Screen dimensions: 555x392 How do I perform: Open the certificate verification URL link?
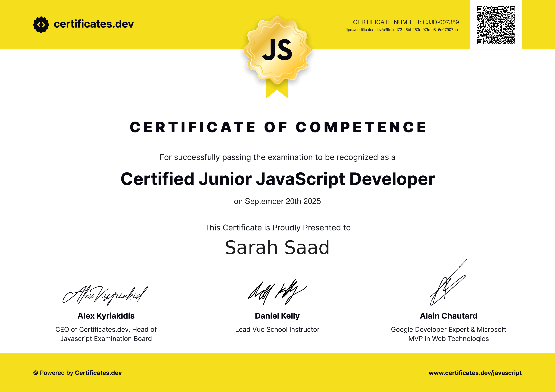401,30
